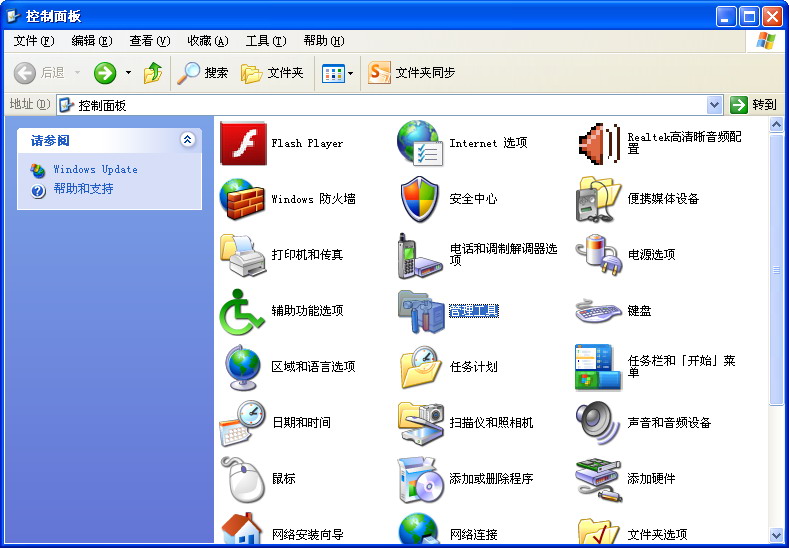Click the scrollbar up arrow
This screenshot has width=789, height=548.
point(776,124)
